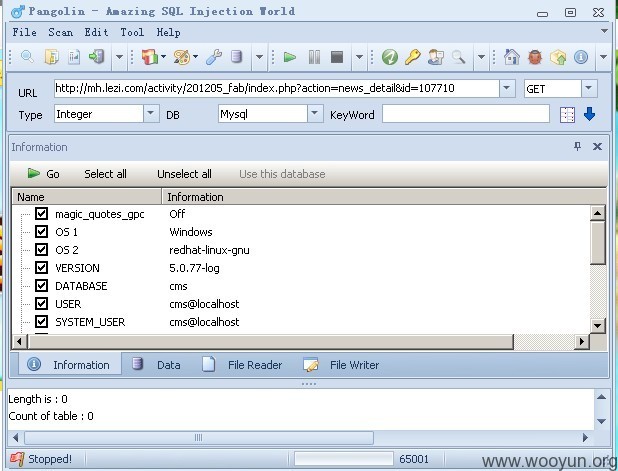Click Use this database
The height and width of the screenshot is (471, 618).
282,174
